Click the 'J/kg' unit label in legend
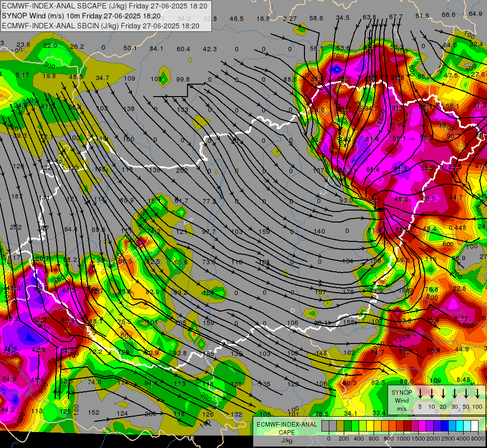 point(287,441)
